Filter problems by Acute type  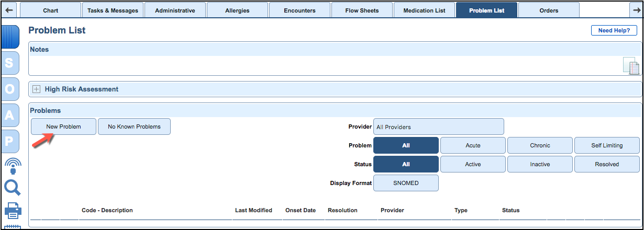473,145
